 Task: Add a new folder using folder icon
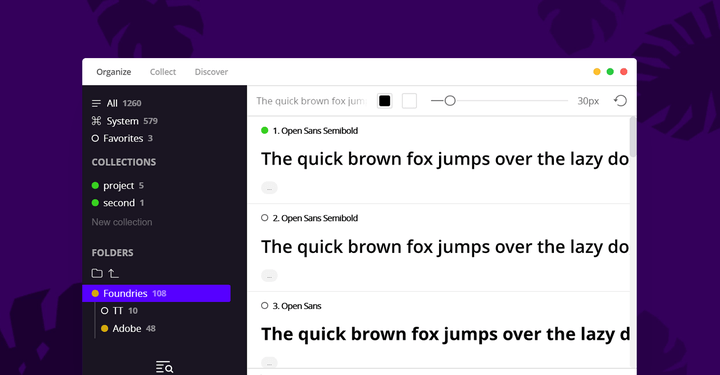tap(97, 274)
